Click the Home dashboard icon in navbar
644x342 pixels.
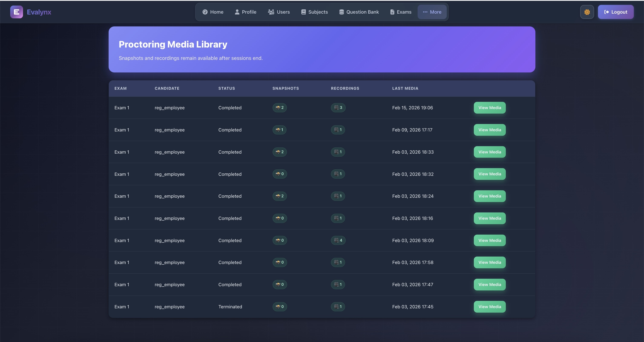coord(205,12)
